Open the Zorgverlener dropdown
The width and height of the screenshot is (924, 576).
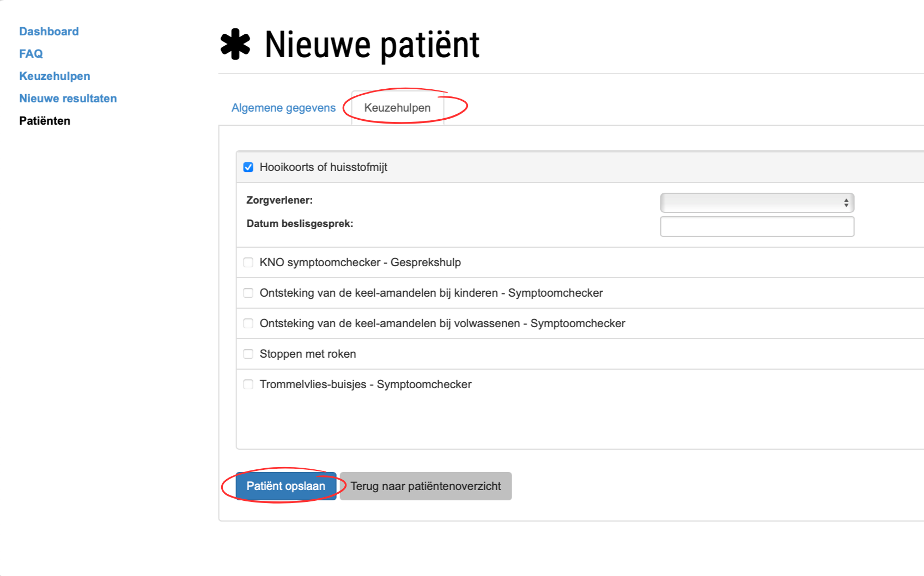click(x=757, y=202)
